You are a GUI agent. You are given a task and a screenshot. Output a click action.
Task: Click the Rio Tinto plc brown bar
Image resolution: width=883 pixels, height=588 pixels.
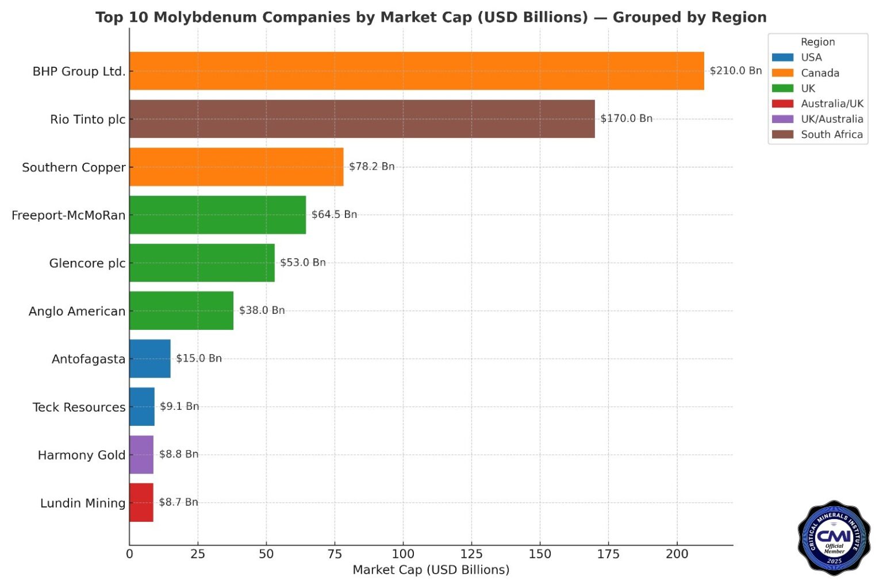point(362,119)
